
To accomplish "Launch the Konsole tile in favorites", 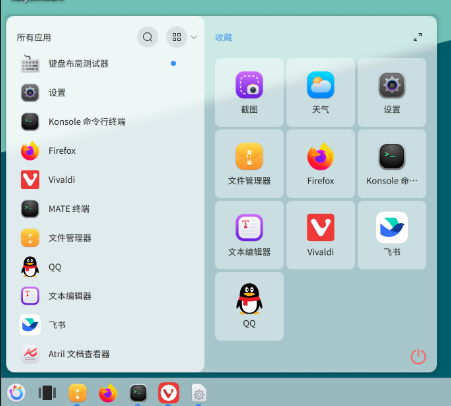I will coord(392,164).
